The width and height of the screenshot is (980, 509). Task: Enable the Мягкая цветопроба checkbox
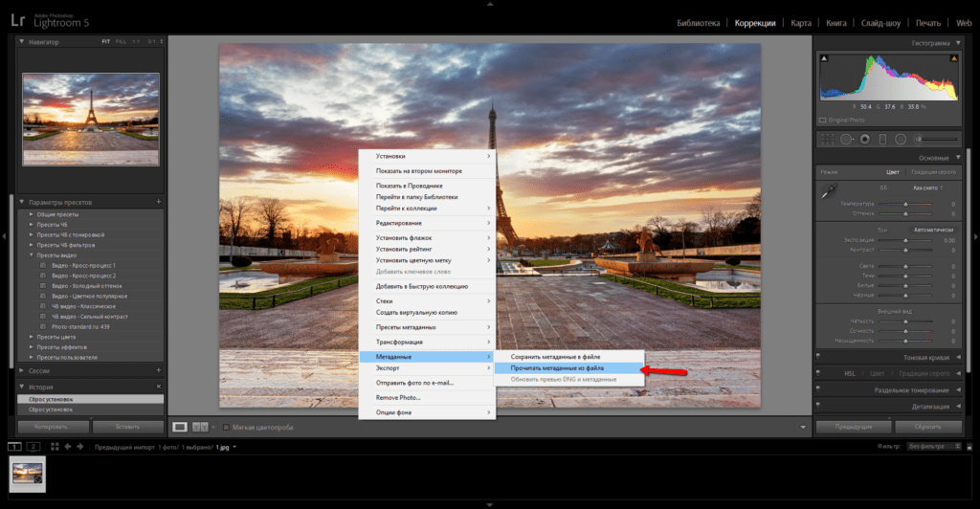(x=226, y=427)
